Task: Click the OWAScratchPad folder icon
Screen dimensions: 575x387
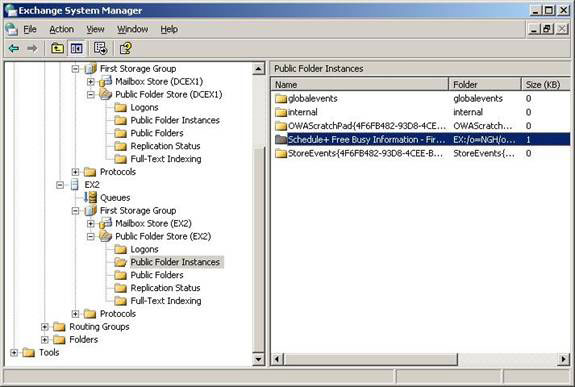Action: point(281,126)
